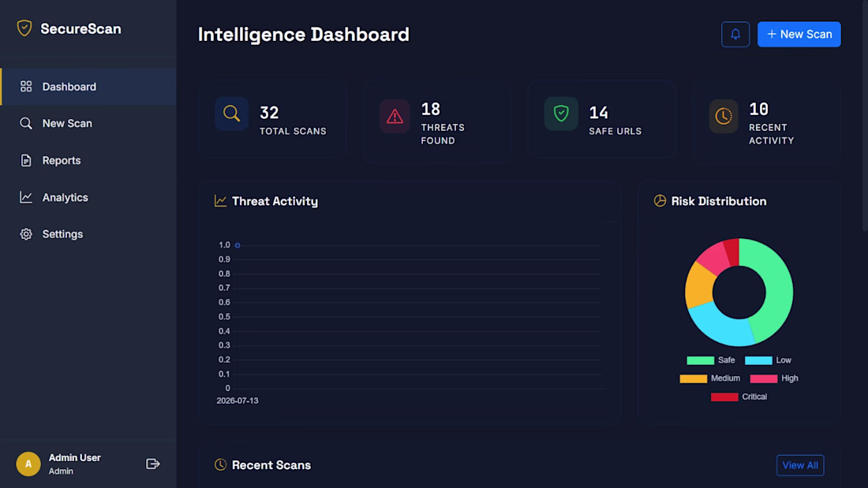868x488 pixels.
Task: Go to New Scan in the sidebar
Action: pos(88,124)
